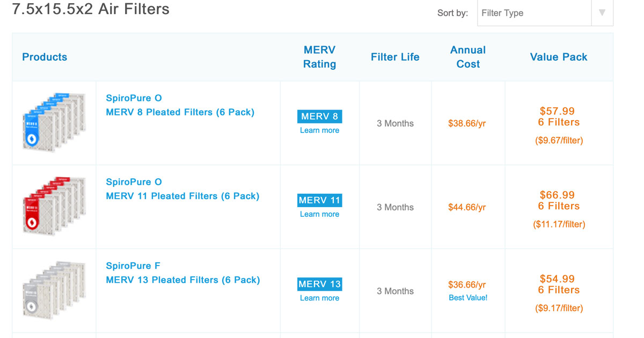The image size is (644, 338).
Task: Click the $36.66/yr annual cost
Action: click(467, 285)
